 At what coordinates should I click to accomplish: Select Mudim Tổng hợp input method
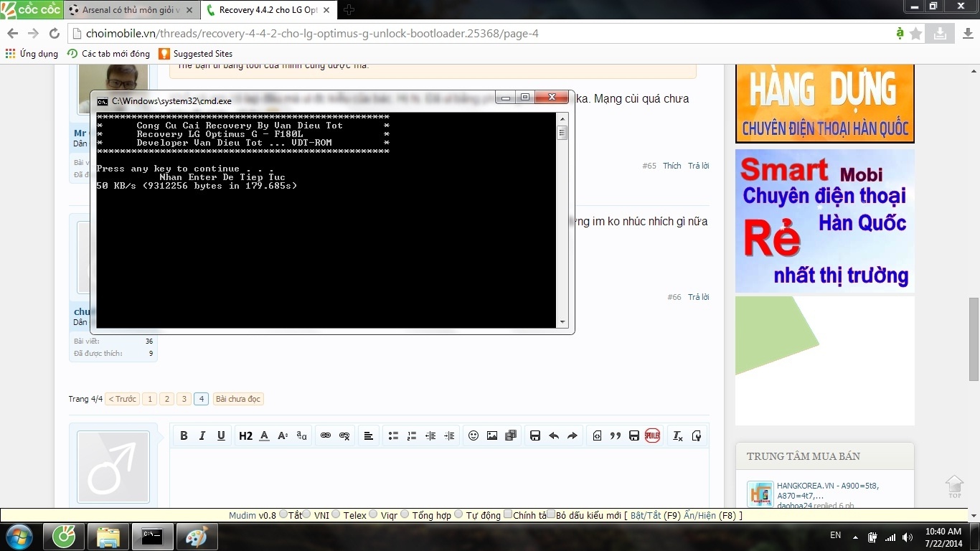coord(405,514)
